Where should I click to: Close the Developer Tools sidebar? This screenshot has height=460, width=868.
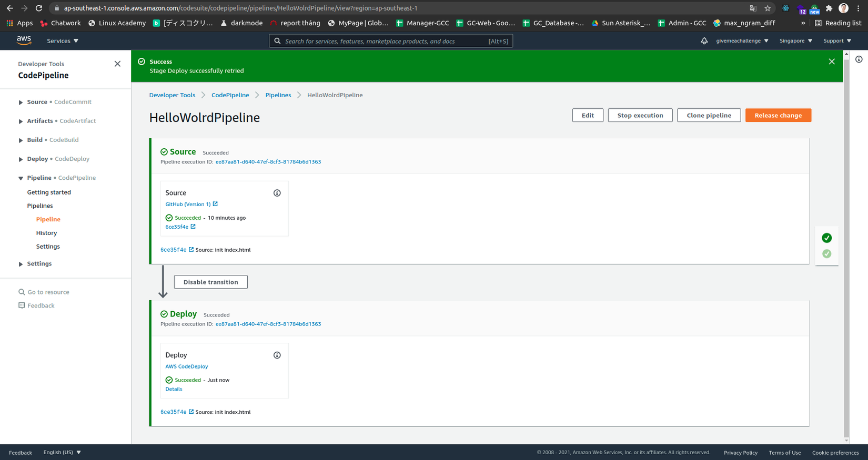click(117, 64)
